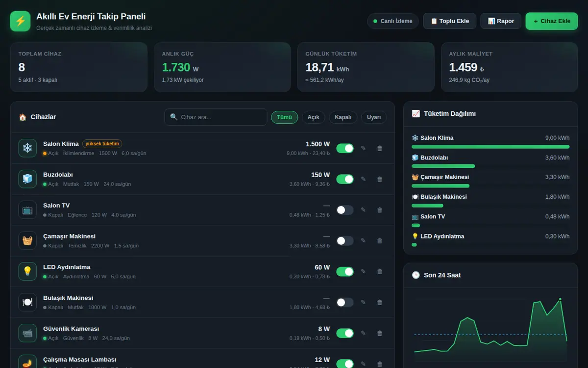Click the yüksek tüketim warning badge
The width and height of the screenshot is (588, 368).
pos(102,144)
